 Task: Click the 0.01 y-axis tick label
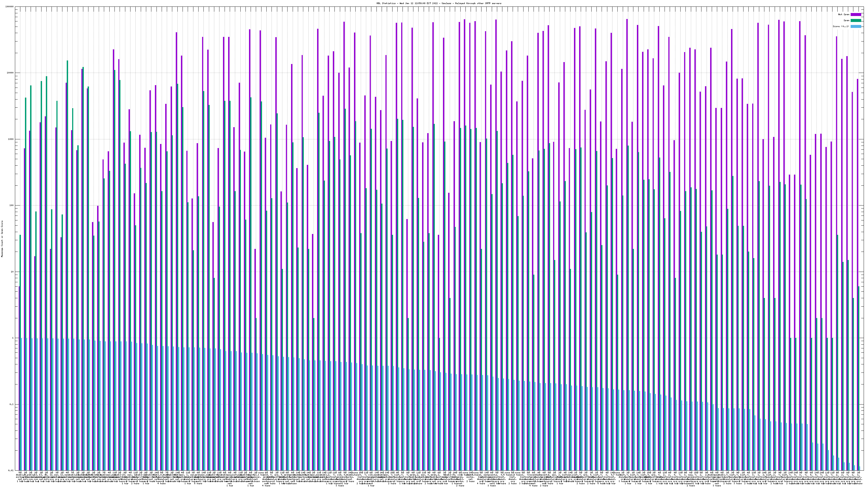(x=11, y=470)
